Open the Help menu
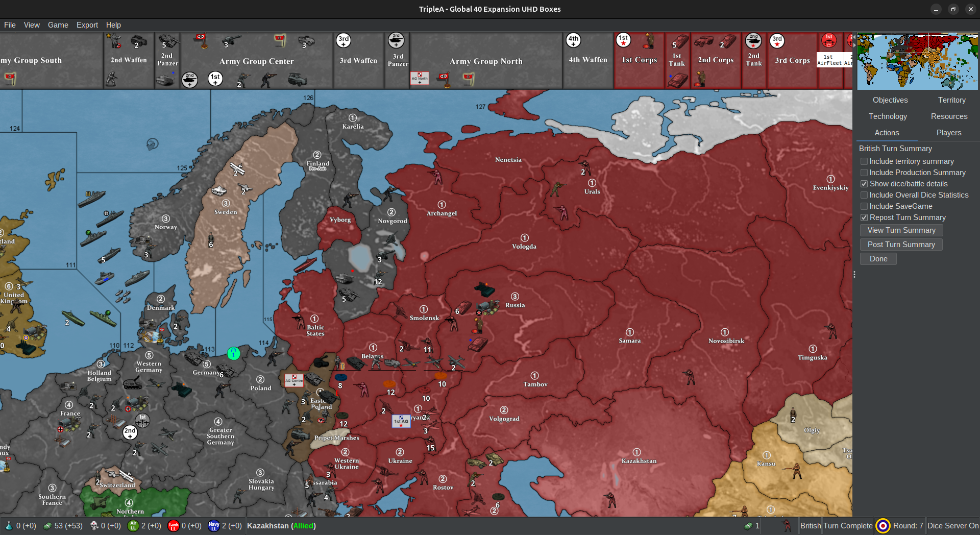 point(113,25)
